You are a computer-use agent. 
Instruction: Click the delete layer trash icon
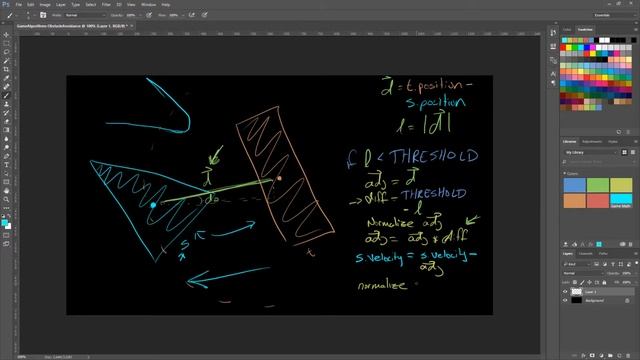tap(628, 356)
